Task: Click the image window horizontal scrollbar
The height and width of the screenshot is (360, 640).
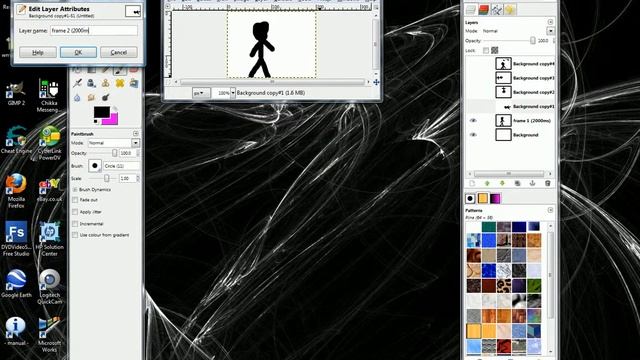Action: [272, 82]
